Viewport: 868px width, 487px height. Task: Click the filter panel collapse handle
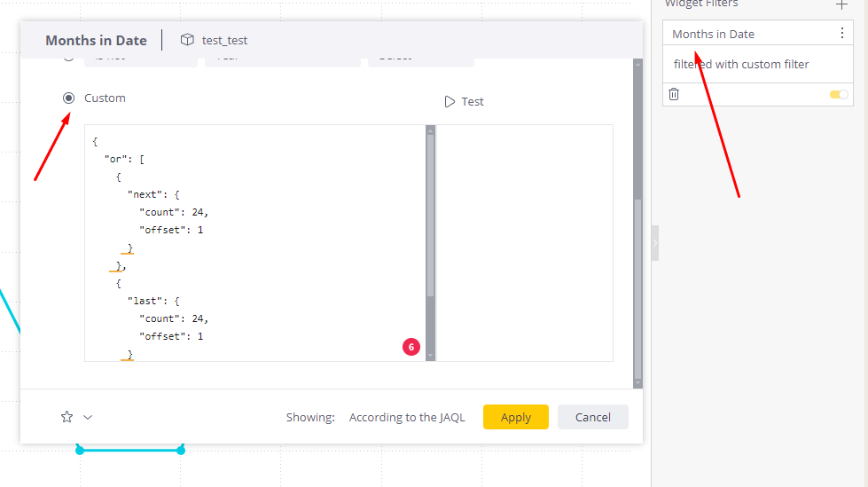(x=655, y=242)
